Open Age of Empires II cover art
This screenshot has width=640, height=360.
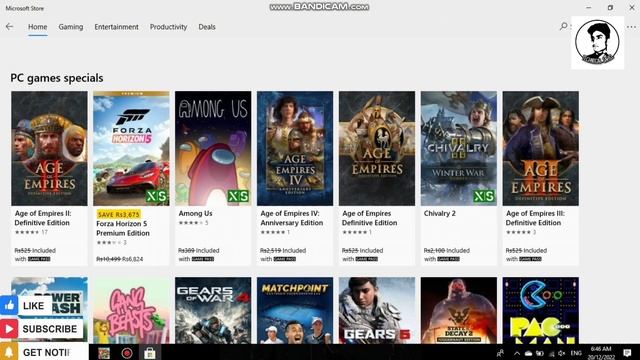click(49, 148)
